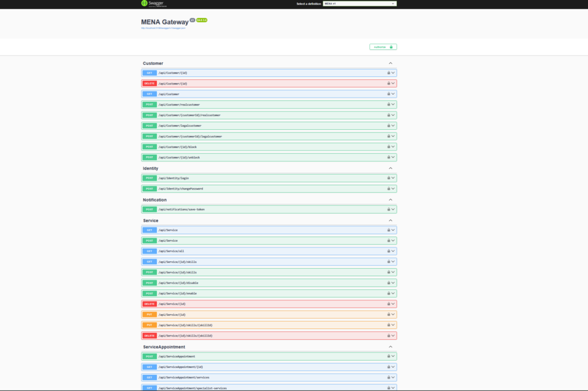Click path text /api/notifications/save-token
Viewport: 588px width, 391px height.
[181, 210]
